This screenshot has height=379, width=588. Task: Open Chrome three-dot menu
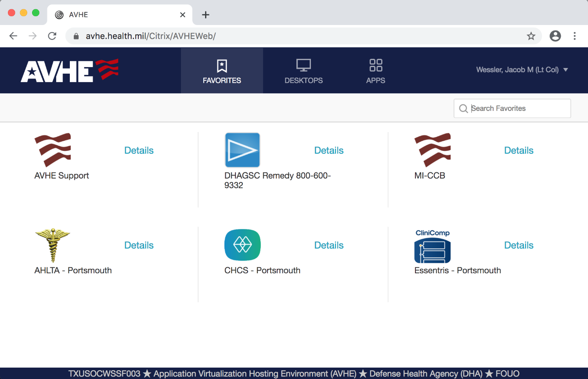click(574, 36)
